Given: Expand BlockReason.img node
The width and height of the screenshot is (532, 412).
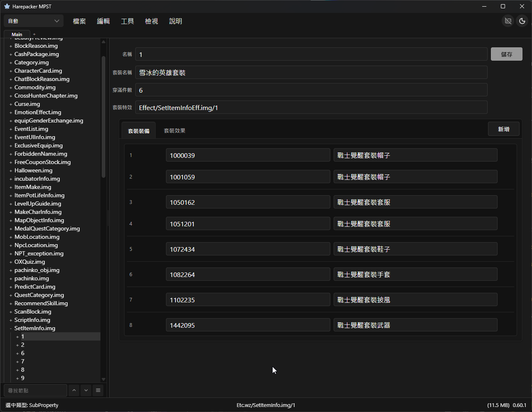Looking at the screenshot, I should (x=11, y=46).
